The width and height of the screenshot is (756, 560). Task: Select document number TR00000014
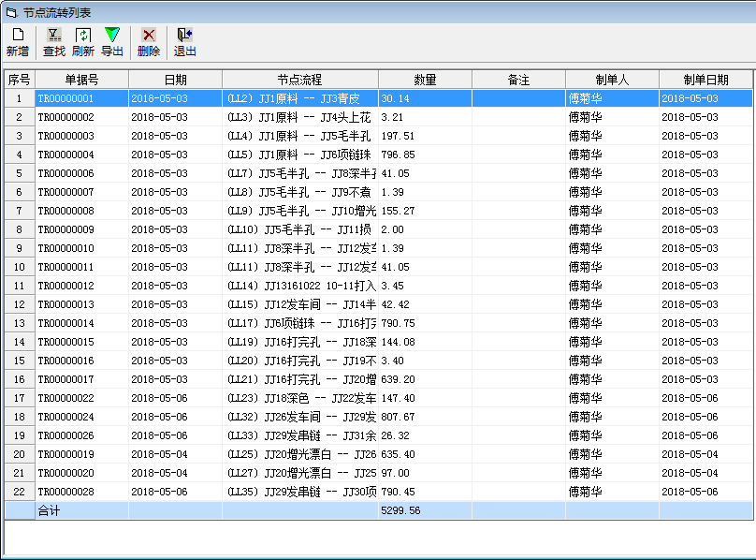pos(82,323)
